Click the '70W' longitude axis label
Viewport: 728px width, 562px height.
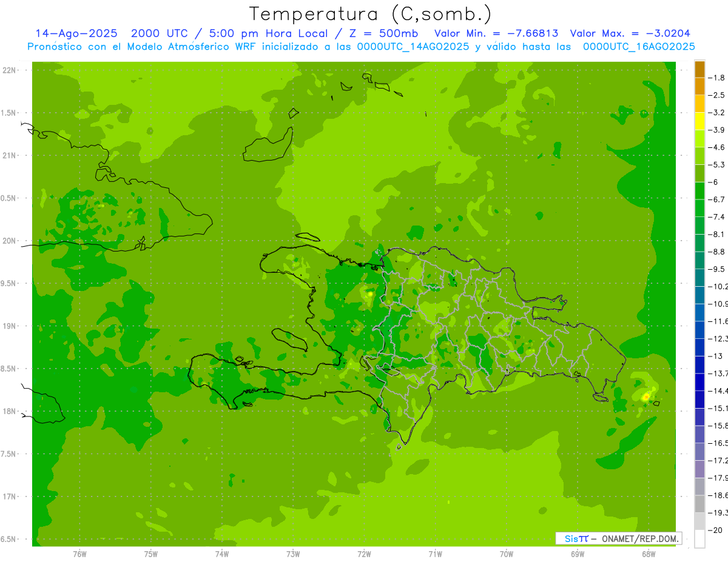(506, 554)
